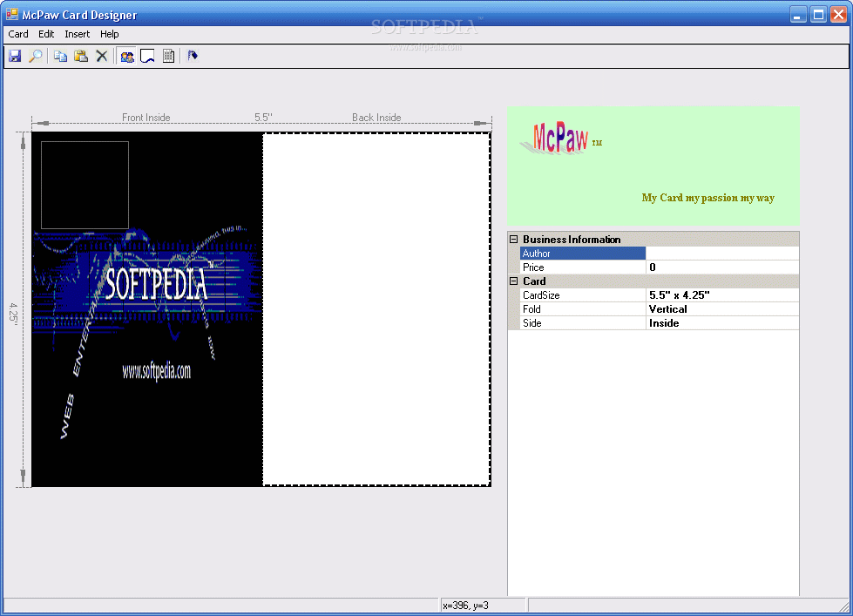Click the magnifying glass preview icon
The width and height of the screenshot is (853, 616).
tap(36, 56)
